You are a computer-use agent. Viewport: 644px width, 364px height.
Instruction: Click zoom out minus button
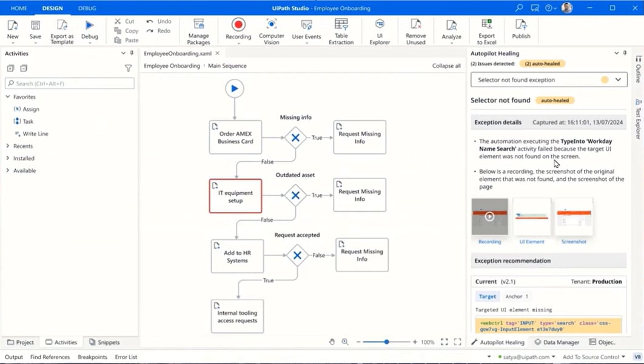tap(358, 342)
